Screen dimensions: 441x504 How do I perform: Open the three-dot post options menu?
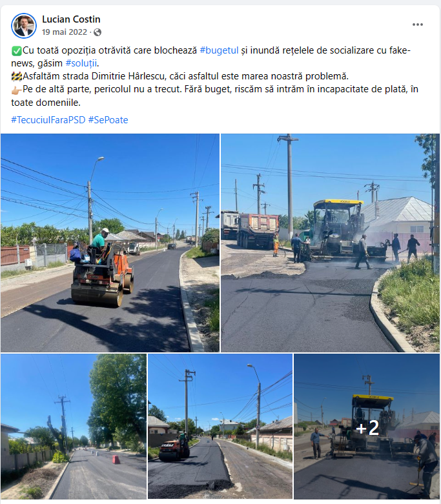coord(418,25)
